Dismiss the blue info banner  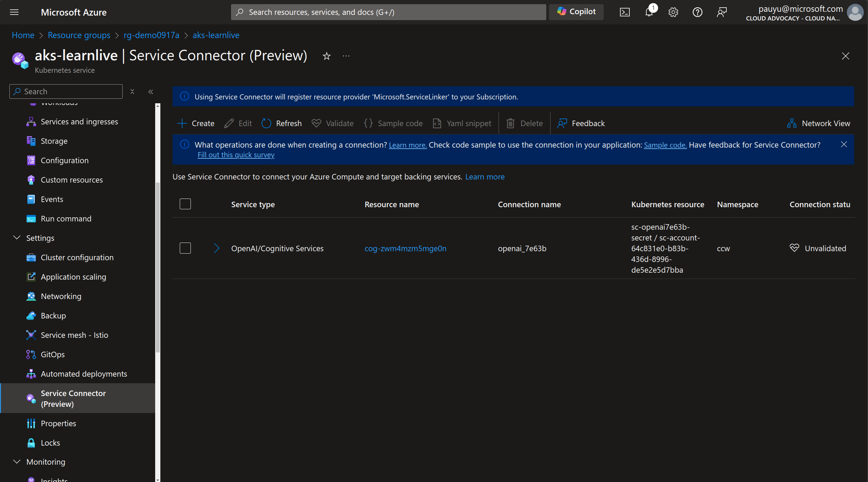844,144
